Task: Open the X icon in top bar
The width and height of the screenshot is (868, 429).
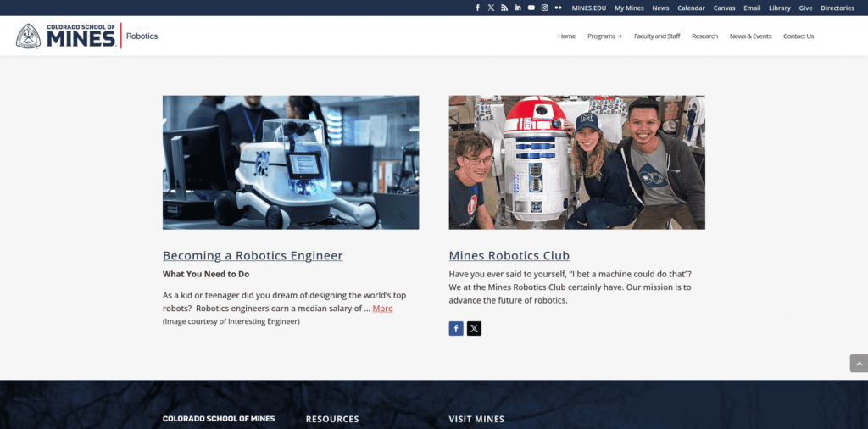Action: (491, 8)
